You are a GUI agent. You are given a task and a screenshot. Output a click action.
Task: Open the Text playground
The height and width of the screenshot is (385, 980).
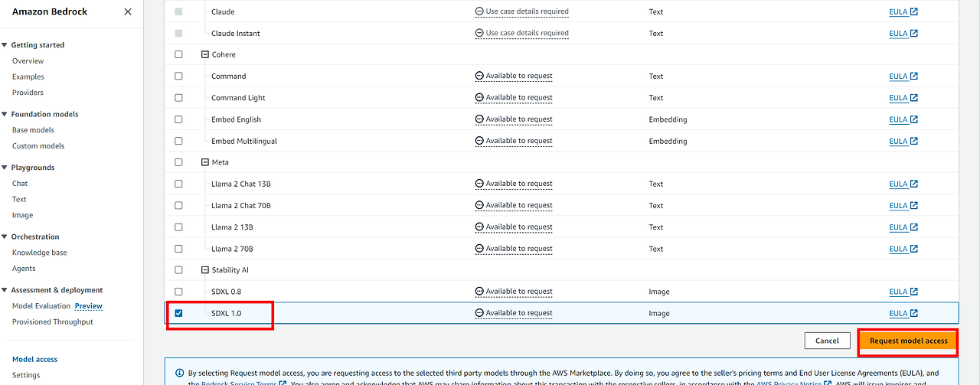coord(19,200)
